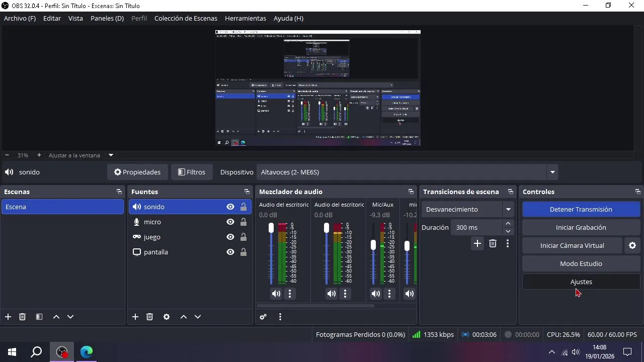Open options for second Audio del escritorio channel

(x=345, y=294)
